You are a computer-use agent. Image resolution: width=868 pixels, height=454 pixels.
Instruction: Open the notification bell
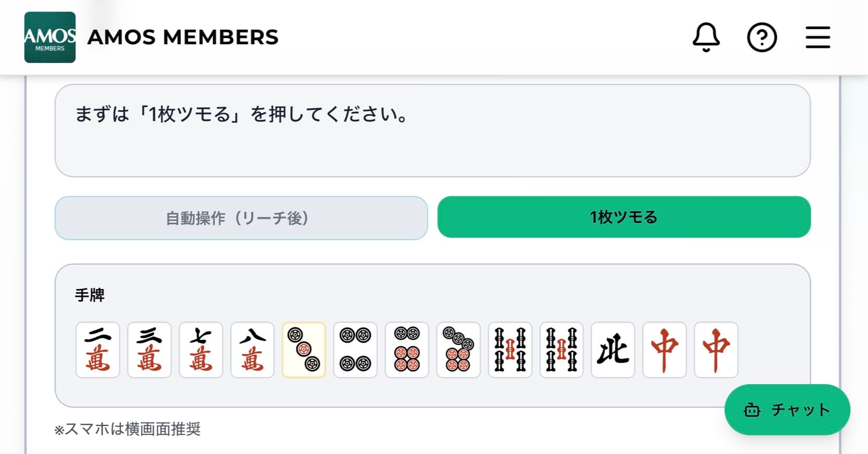[706, 37]
